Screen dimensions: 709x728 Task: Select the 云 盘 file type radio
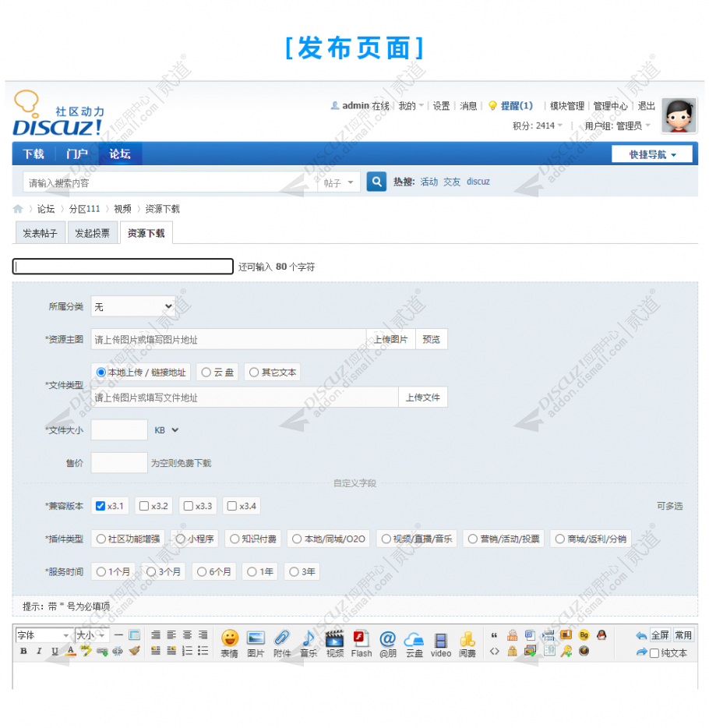pos(217,373)
